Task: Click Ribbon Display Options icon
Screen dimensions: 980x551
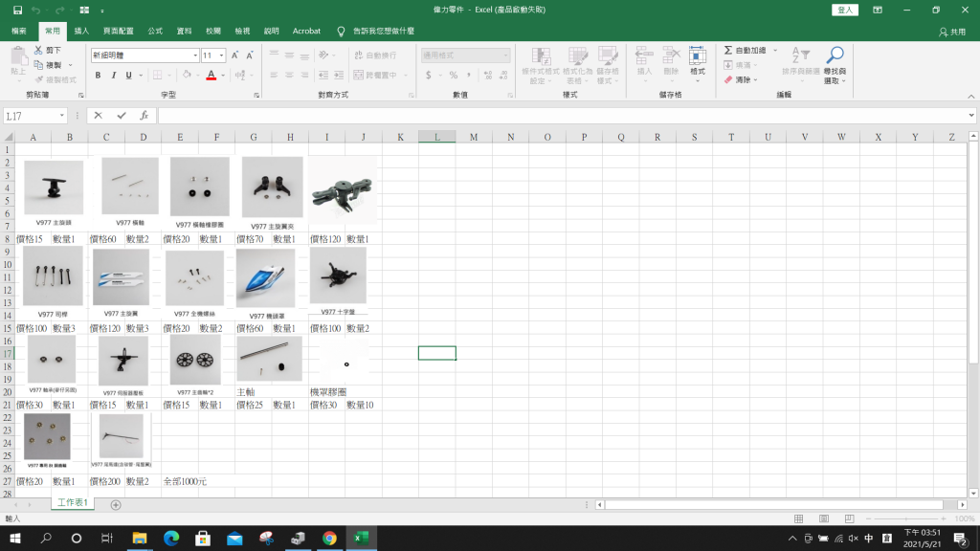Action: [x=878, y=10]
